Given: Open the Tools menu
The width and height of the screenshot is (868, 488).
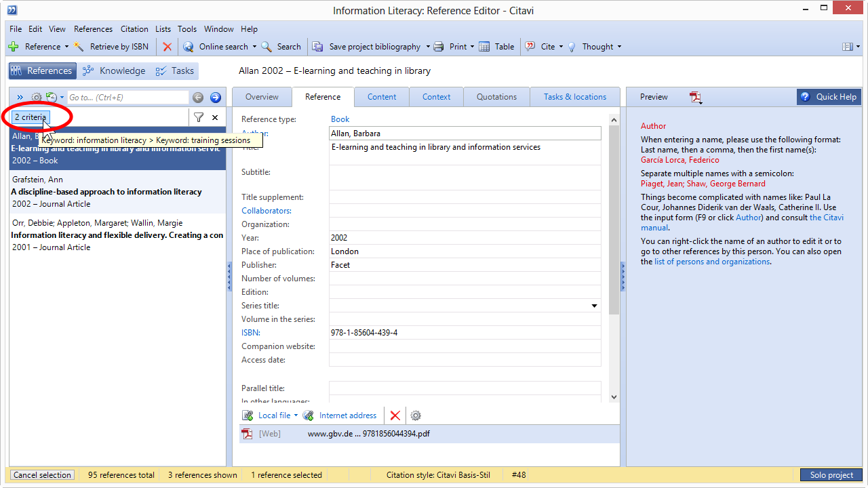Looking at the screenshot, I should 187,29.
